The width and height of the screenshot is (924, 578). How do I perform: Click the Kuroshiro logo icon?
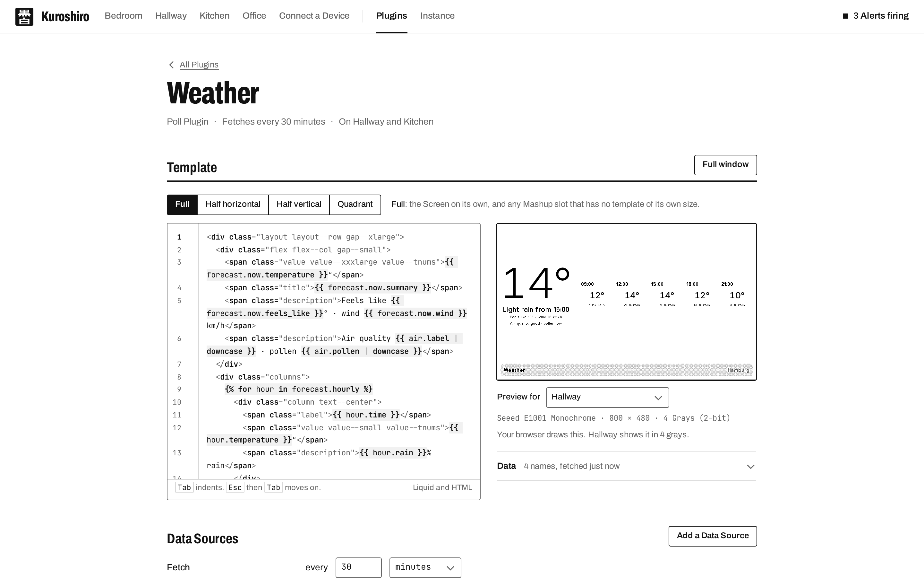coord(24,16)
